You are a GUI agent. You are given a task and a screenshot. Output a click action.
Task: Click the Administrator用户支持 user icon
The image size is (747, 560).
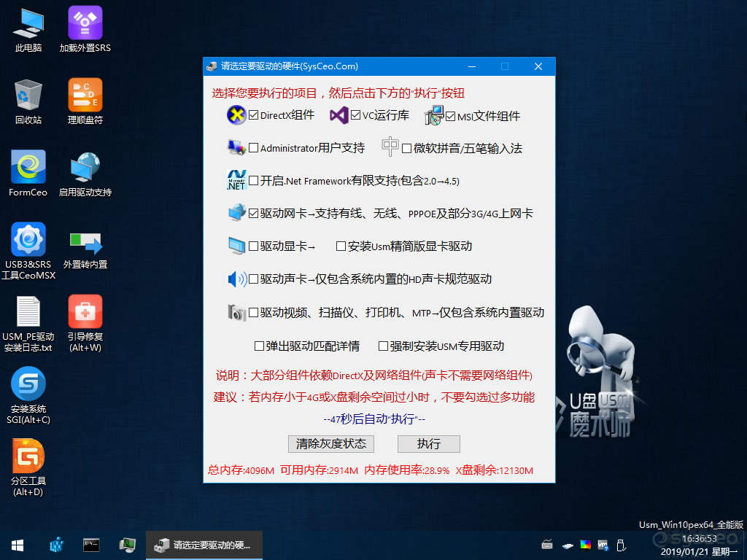click(237, 147)
